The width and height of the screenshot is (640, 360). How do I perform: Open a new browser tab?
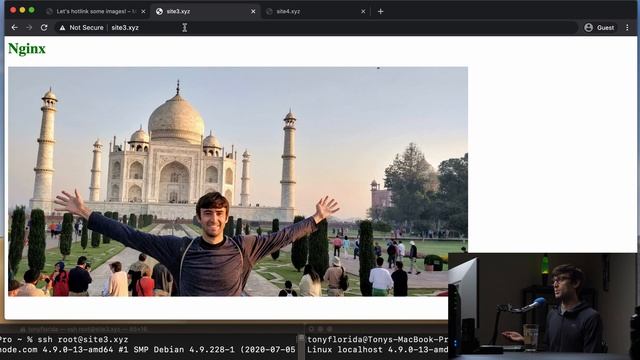pos(380,11)
